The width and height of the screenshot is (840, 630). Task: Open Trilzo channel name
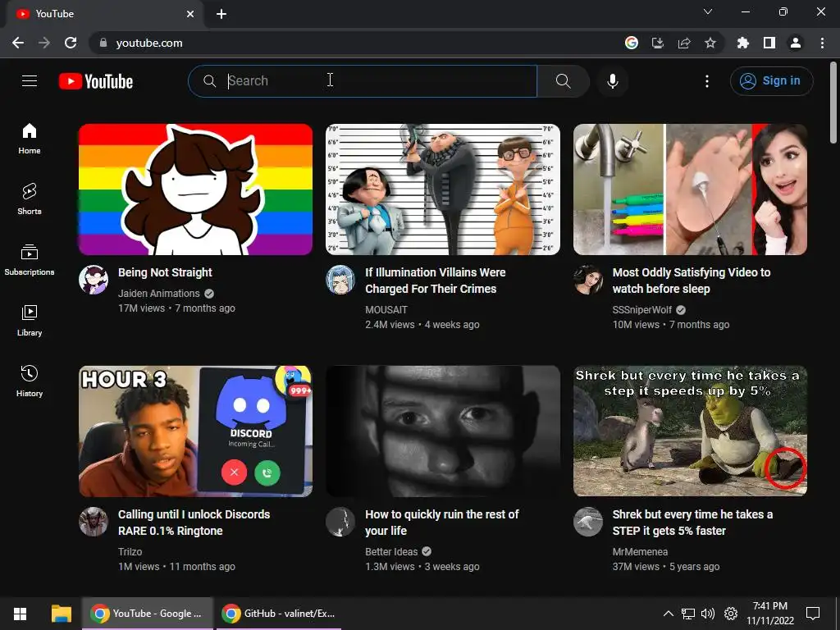pos(130,552)
